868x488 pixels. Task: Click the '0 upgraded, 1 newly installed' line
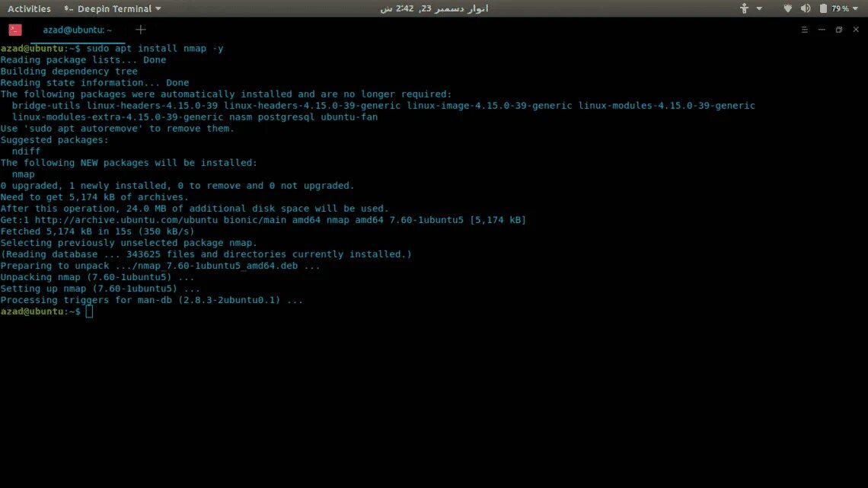177,185
